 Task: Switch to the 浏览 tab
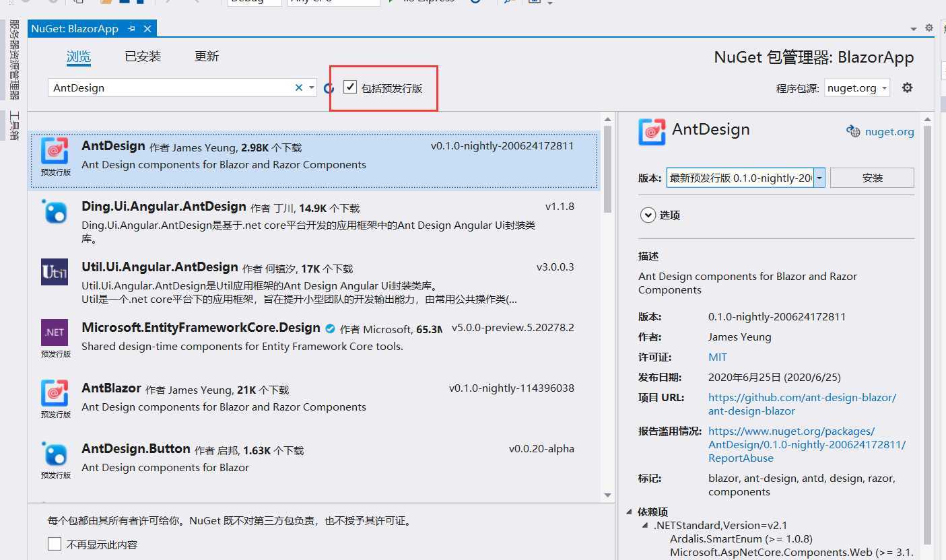(79, 57)
